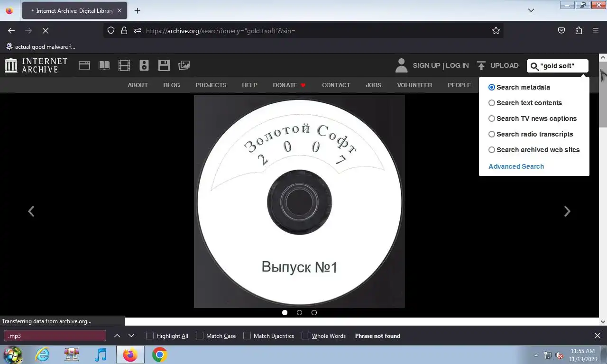Close the Internet Archive tab
The height and width of the screenshot is (364, 607).
pyautogui.click(x=119, y=10)
